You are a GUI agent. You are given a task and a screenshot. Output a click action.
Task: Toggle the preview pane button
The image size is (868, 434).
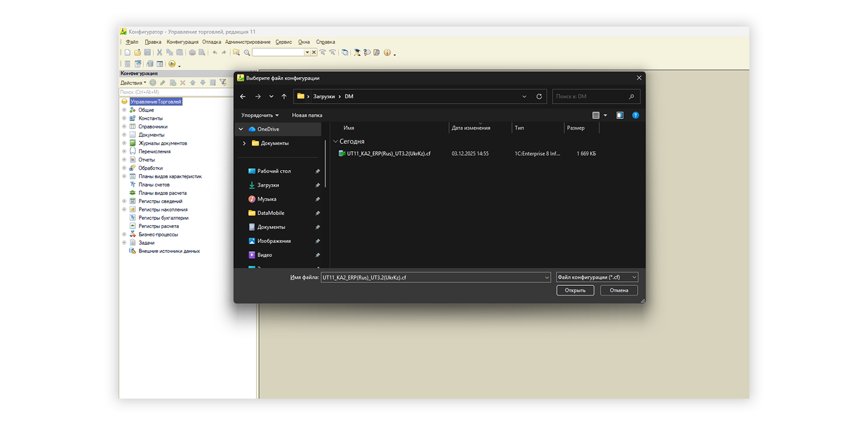point(620,115)
